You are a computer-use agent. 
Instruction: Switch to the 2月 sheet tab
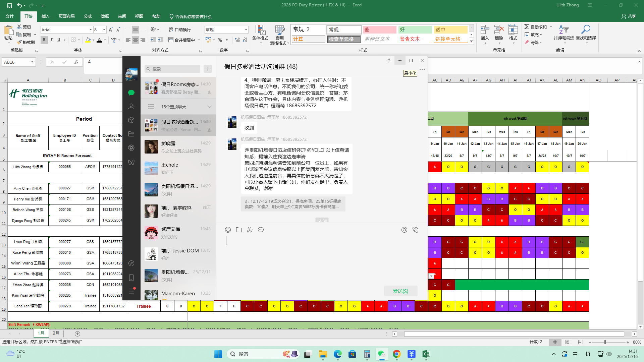[x=56, y=333]
